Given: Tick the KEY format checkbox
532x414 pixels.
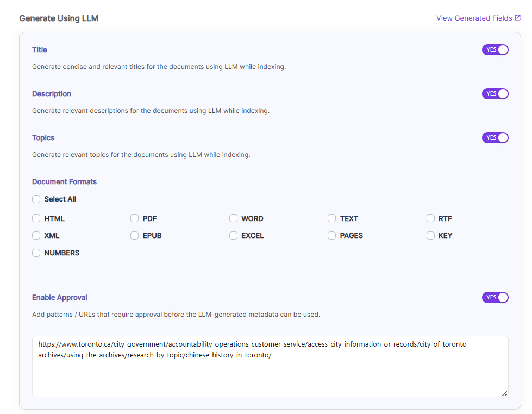Looking at the screenshot, I should click(x=430, y=235).
